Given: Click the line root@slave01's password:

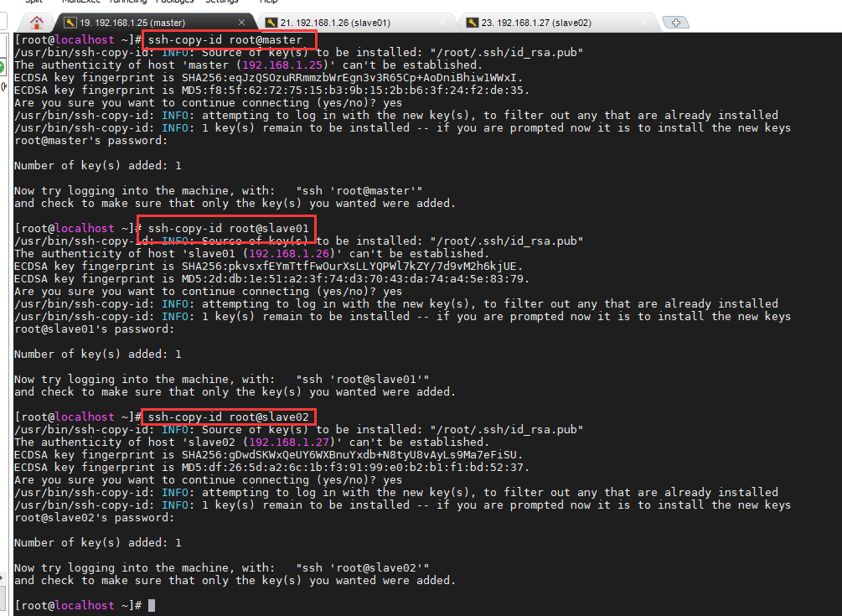Looking at the screenshot, I should pyautogui.click(x=94, y=329).
